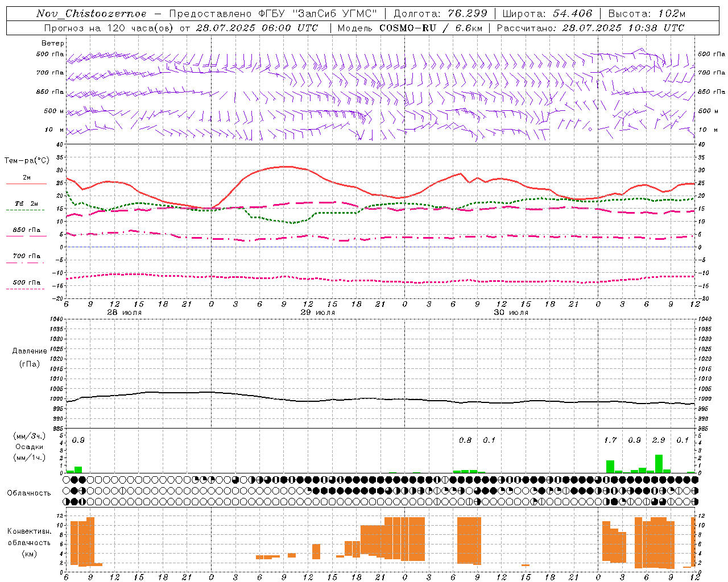Screen dimensions: 728x582
Task: Click the elevation label Высота: 102м
Action: pos(647,14)
